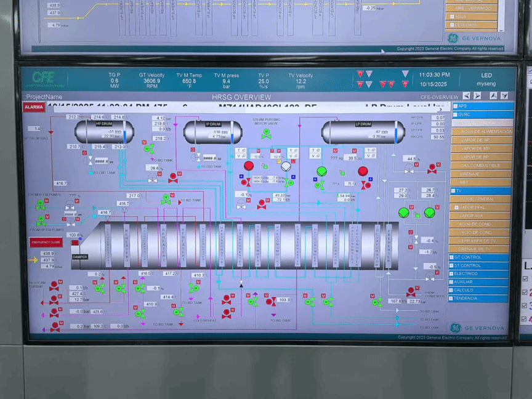Toggle the top checkbox on the right-hand monitor
Viewport: 532px width, 399px height.
coord(525,278)
